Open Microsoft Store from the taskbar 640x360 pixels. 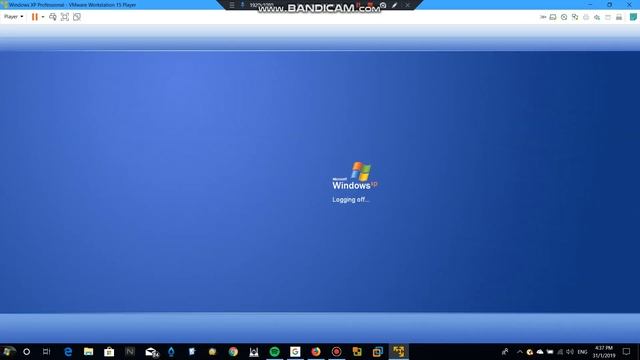[109, 351]
